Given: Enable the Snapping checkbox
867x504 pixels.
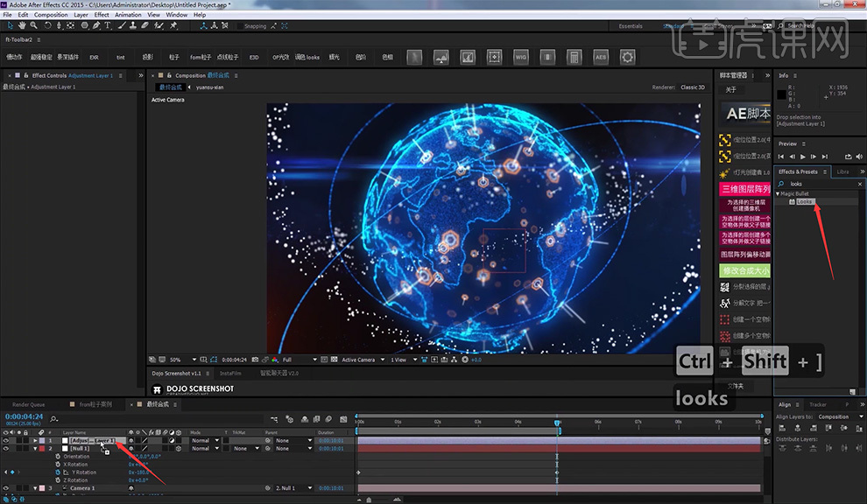Looking at the screenshot, I should pos(239,26).
